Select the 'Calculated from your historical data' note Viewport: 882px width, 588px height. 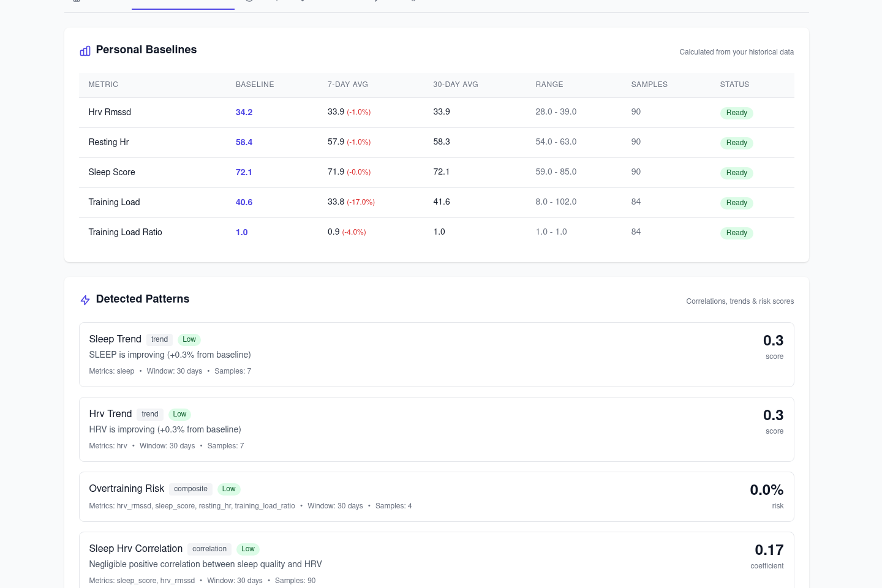click(736, 52)
